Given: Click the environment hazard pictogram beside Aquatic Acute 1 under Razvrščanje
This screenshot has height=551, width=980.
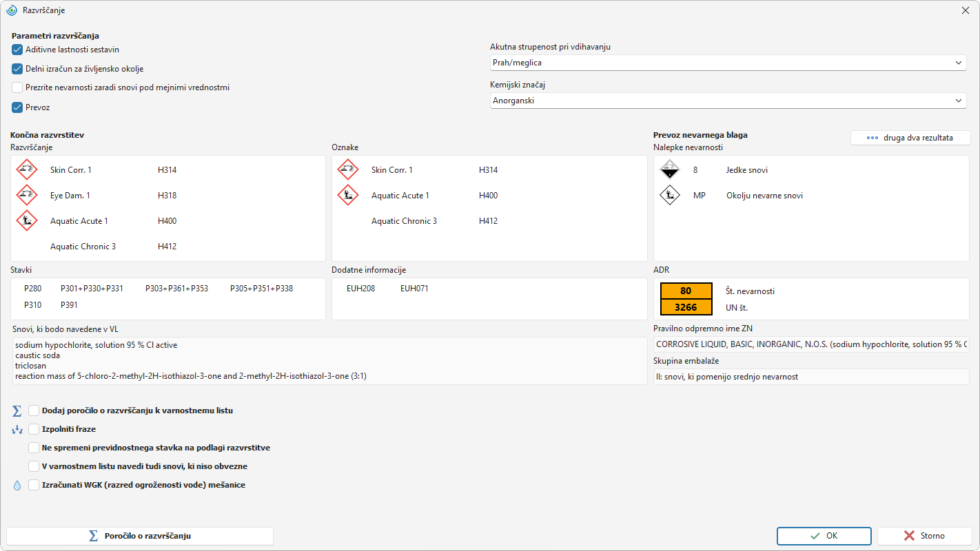Looking at the screenshot, I should [x=27, y=220].
